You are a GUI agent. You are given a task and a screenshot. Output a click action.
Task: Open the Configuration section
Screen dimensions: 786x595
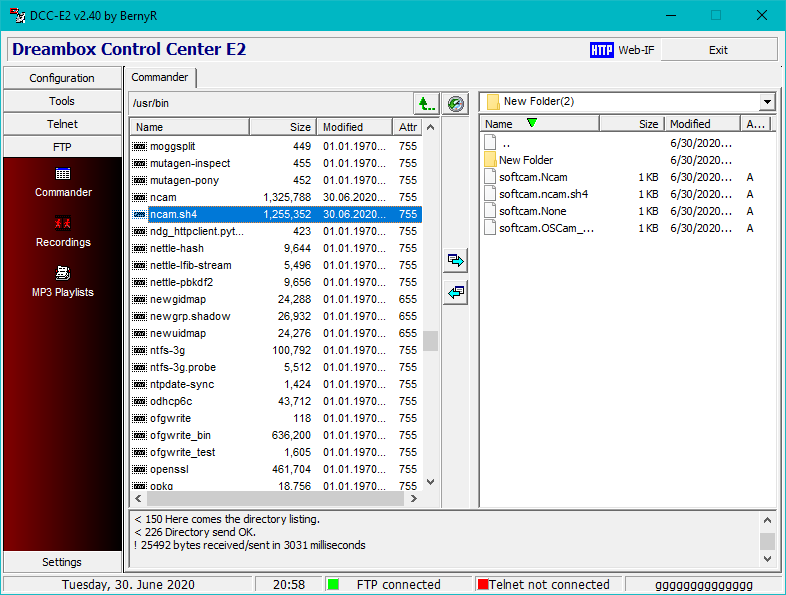click(x=62, y=78)
